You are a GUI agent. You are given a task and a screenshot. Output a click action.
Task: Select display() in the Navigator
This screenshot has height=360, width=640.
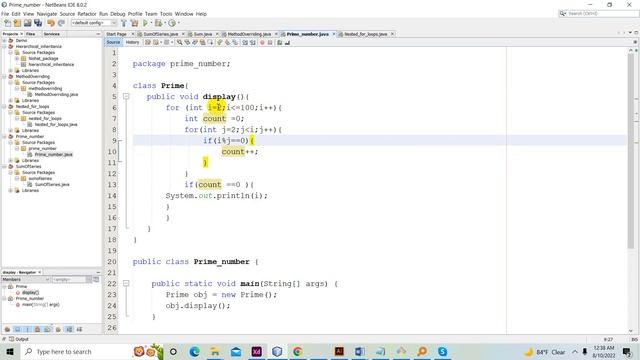pos(30,293)
